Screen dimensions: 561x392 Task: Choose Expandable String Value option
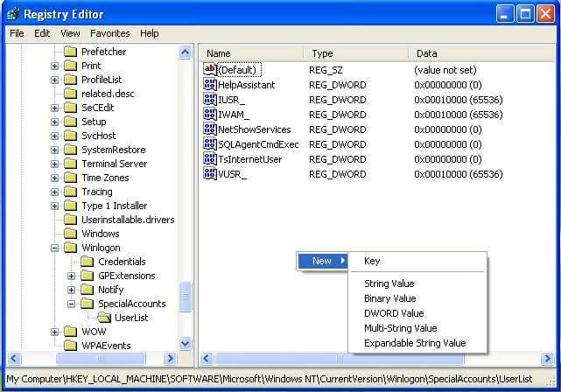(417, 343)
